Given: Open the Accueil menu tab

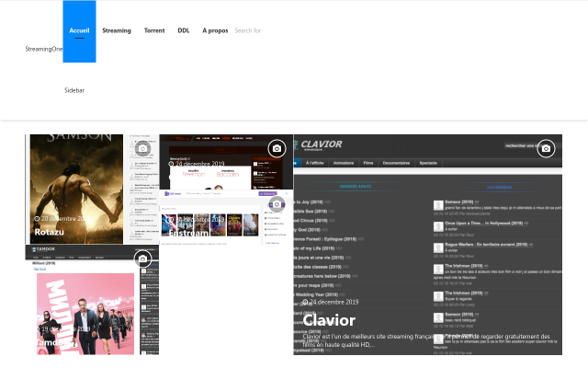Looking at the screenshot, I should point(79,31).
